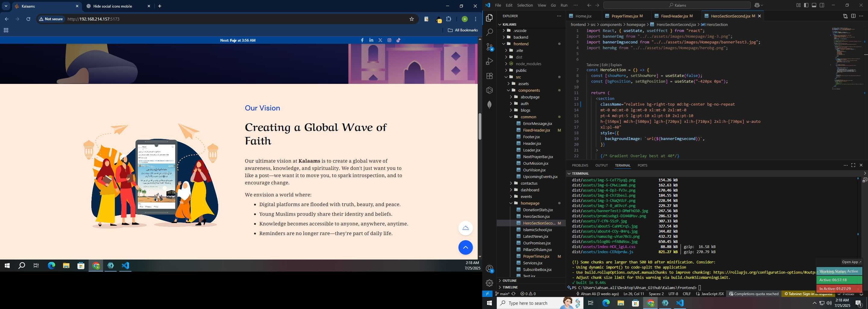Open the Run and Debug view

pyautogui.click(x=489, y=61)
